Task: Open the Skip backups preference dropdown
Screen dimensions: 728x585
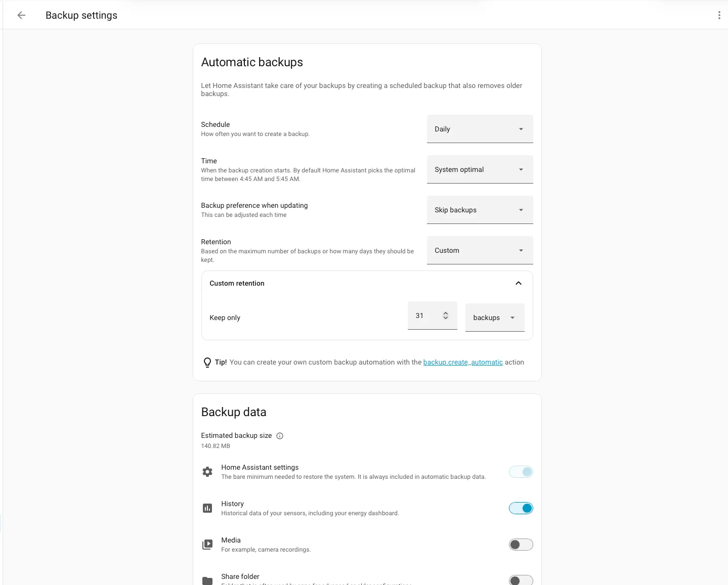Action: click(x=480, y=210)
